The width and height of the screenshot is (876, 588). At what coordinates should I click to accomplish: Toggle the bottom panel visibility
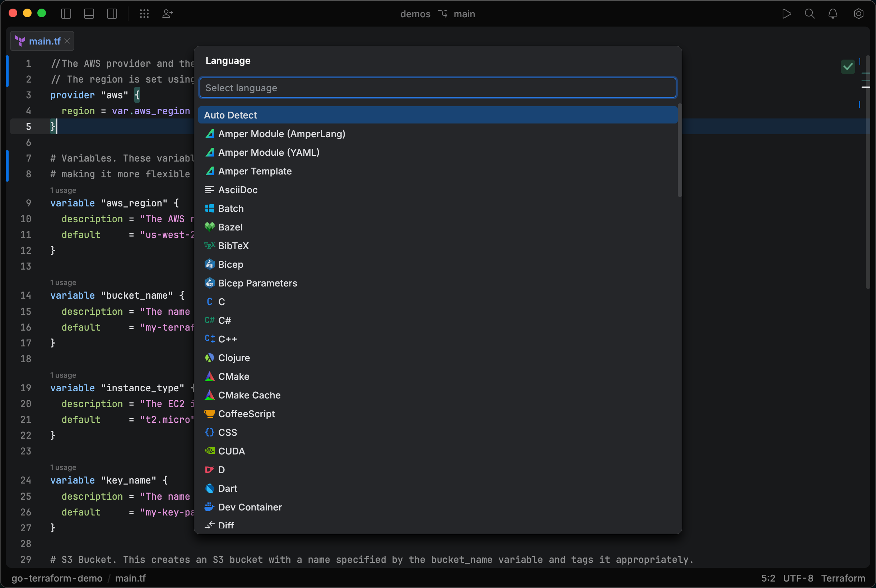[x=89, y=14]
